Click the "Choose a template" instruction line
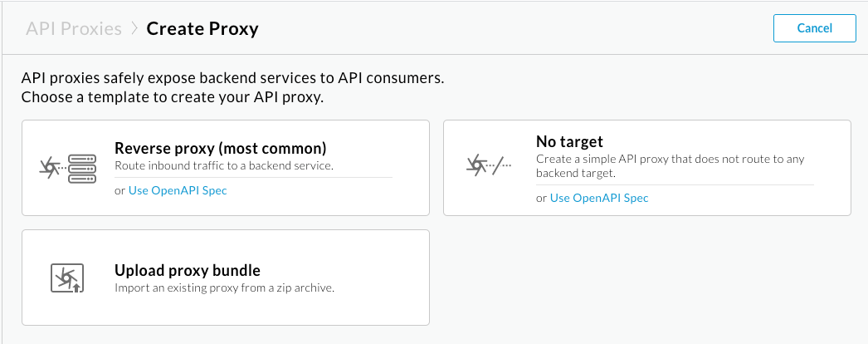This screenshot has width=868, height=344. (172, 97)
